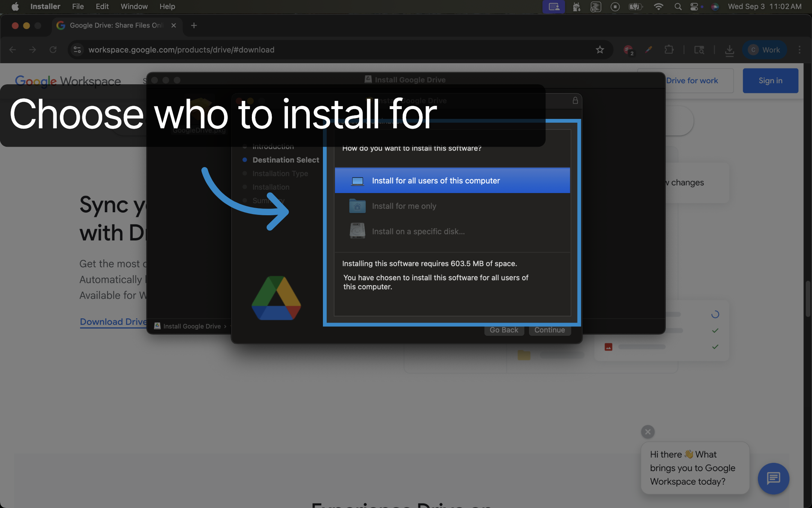Select the Google Drive browser tab
Screen dimensions: 812x508
[x=117, y=25]
